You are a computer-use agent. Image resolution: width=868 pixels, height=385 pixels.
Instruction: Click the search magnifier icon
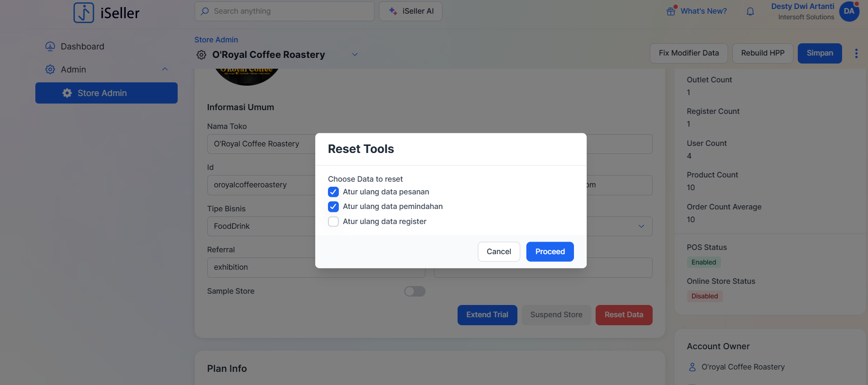[x=205, y=11]
